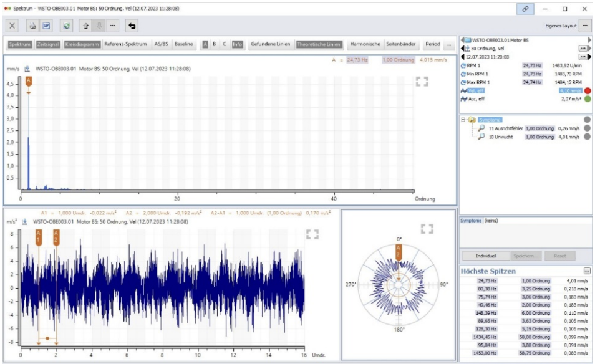This screenshot has width=595, height=364.
Task: Toggle the Kreisdiagramm view button
Action: pyautogui.click(x=82, y=45)
